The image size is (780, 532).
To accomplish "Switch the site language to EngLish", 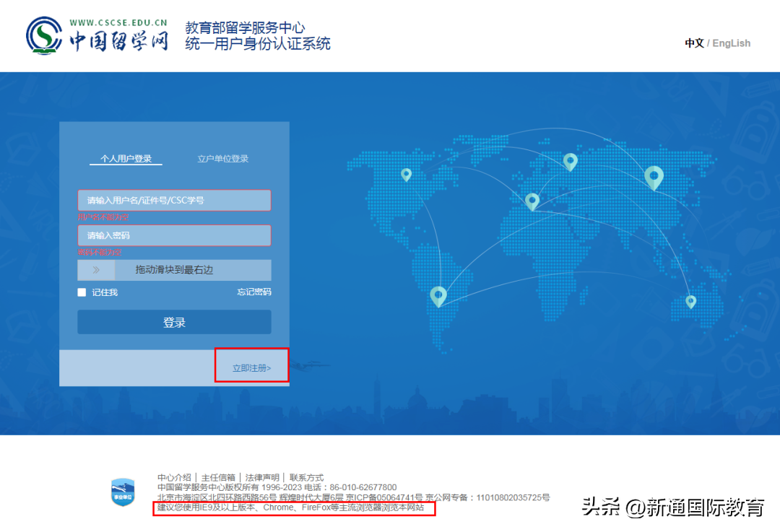I will (x=730, y=43).
